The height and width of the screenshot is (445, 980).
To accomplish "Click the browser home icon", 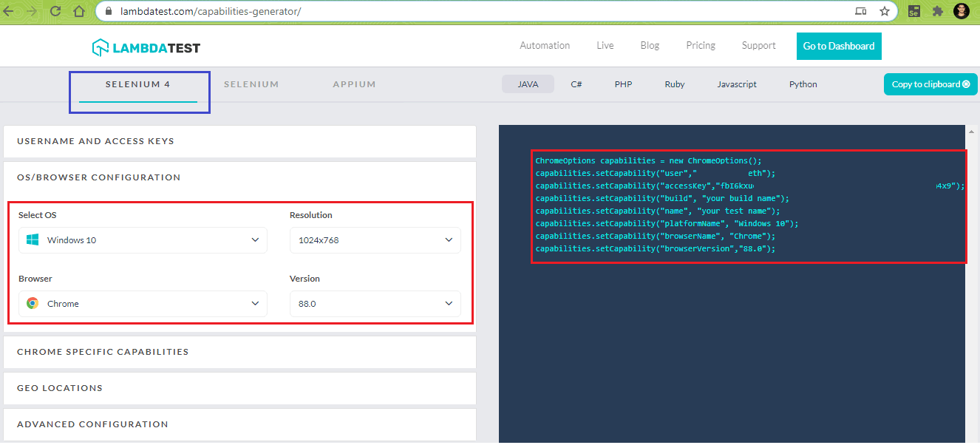I will pos(79,11).
